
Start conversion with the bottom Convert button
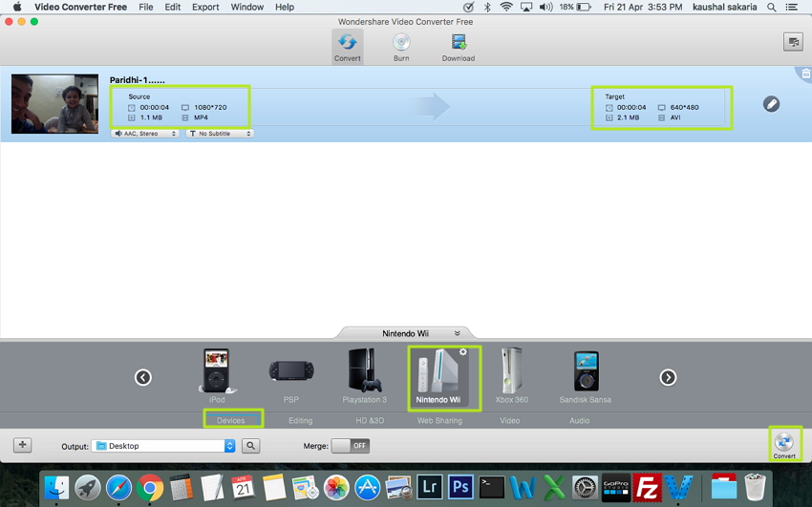click(x=784, y=444)
